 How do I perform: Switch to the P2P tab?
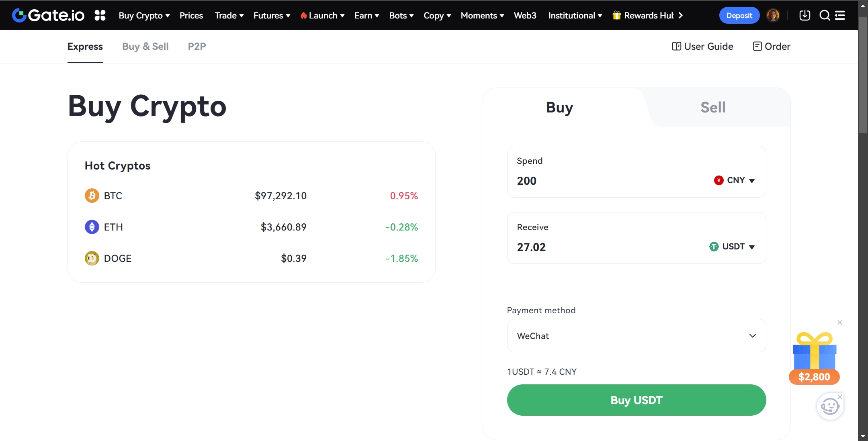[x=197, y=47]
